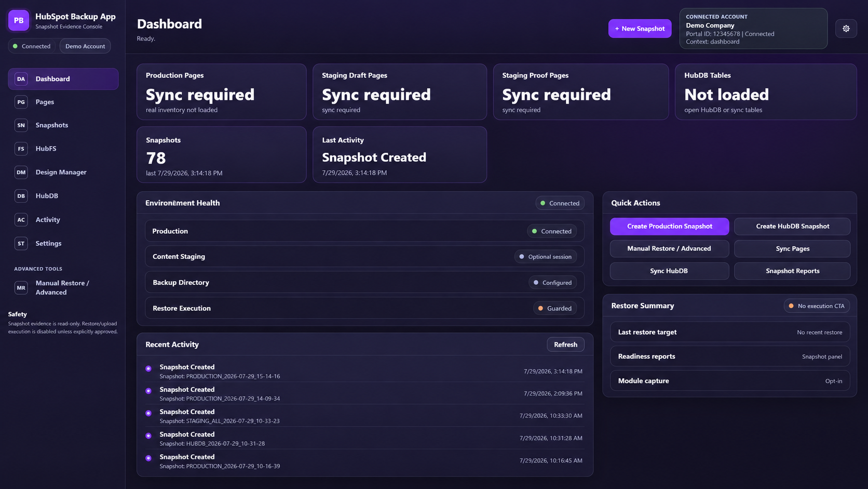Click the Backup Directory Configured badge

pos(552,283)
